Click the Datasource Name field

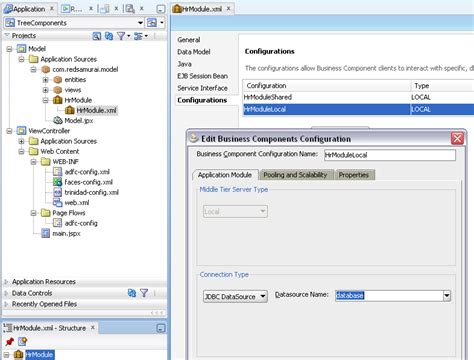click(389, 296)
